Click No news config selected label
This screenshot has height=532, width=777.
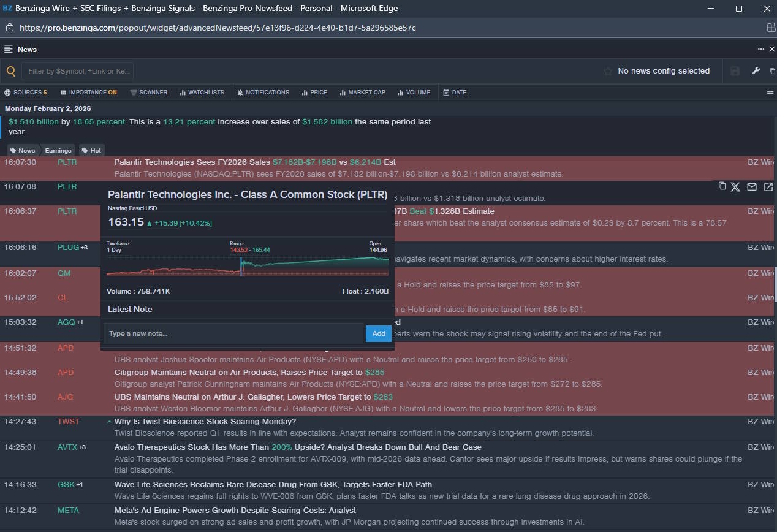(664, 71)
